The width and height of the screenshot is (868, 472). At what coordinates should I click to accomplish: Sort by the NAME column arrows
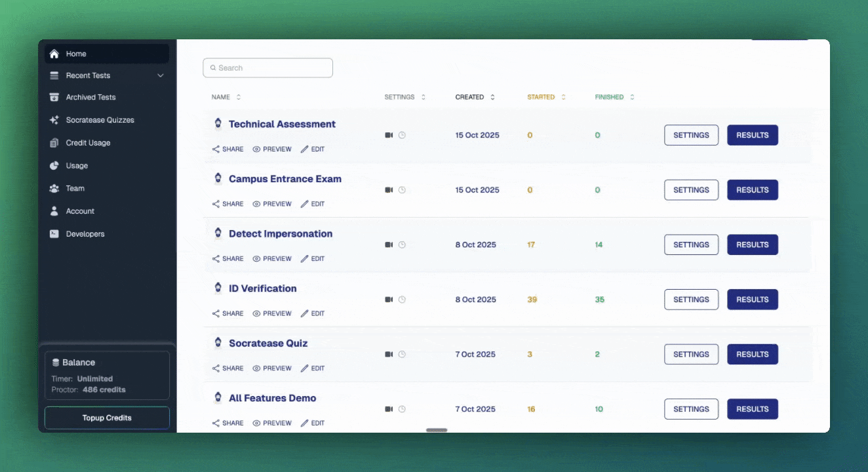pyautogui.click(x=239, y=97)
